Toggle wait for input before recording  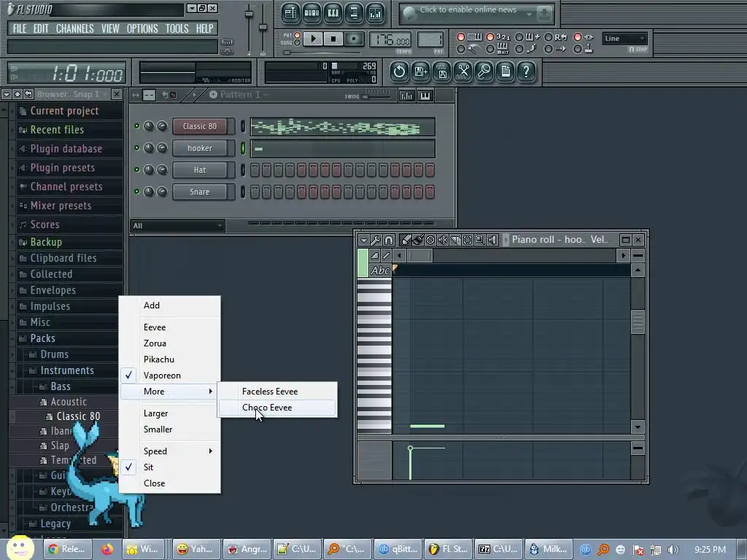(489, 49)
